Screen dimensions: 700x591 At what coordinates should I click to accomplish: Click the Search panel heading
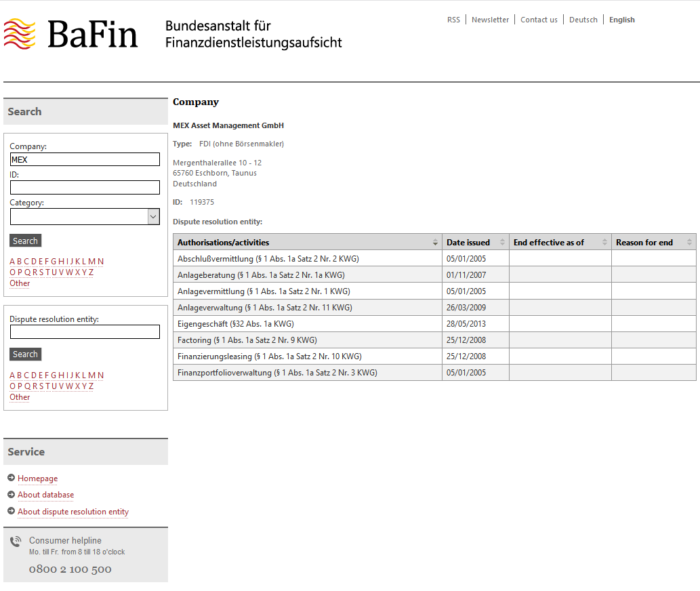(24, 112)
